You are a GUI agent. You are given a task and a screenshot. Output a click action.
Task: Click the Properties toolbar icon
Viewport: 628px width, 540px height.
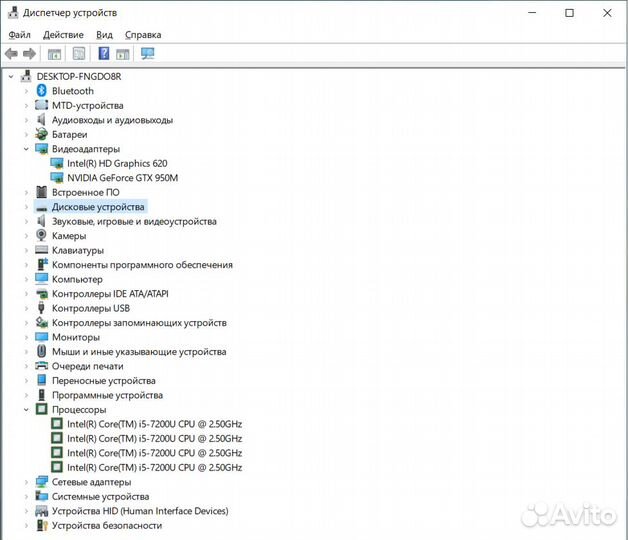tap(79, 53)
